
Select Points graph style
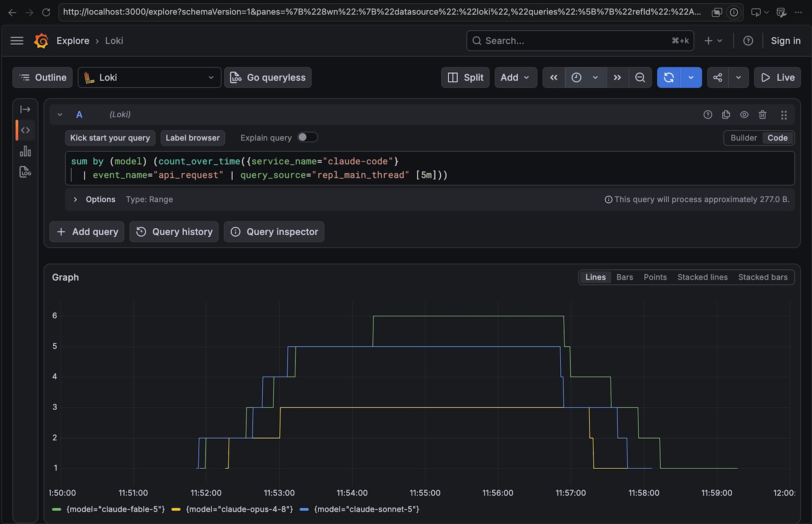(x=655, y=277)
